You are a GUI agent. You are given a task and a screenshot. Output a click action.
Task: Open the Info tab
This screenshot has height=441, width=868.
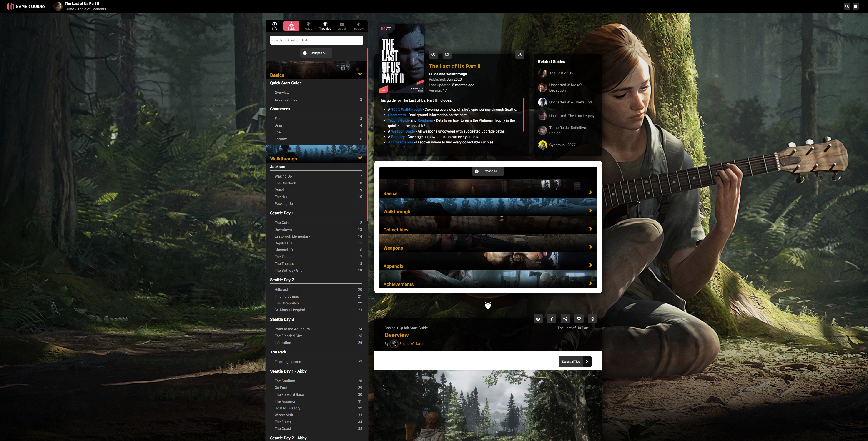(275, 26)
